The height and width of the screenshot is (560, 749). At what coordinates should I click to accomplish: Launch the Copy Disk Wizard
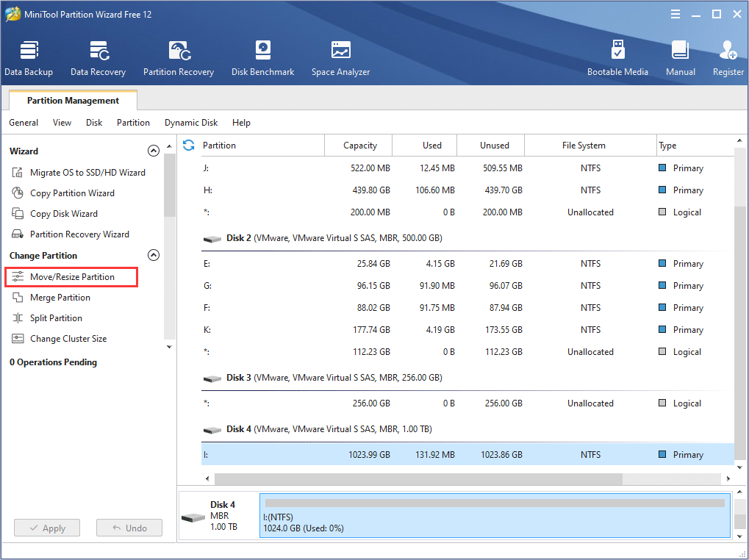tap(54, 213)
